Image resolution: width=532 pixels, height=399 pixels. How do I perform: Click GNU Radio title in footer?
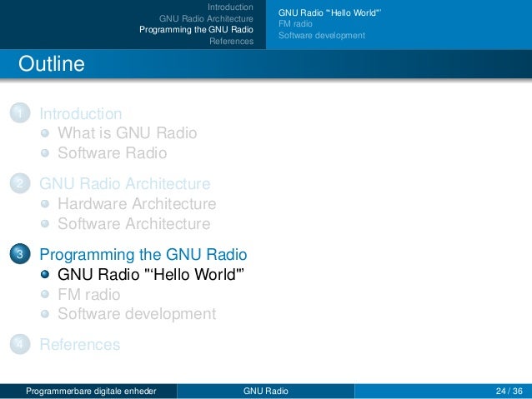[x=266, y=392]
